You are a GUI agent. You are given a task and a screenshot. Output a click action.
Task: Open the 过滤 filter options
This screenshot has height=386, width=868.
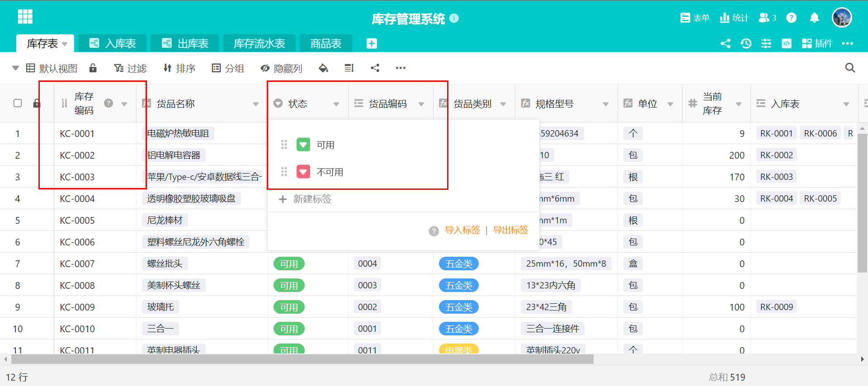coord(130,68)
